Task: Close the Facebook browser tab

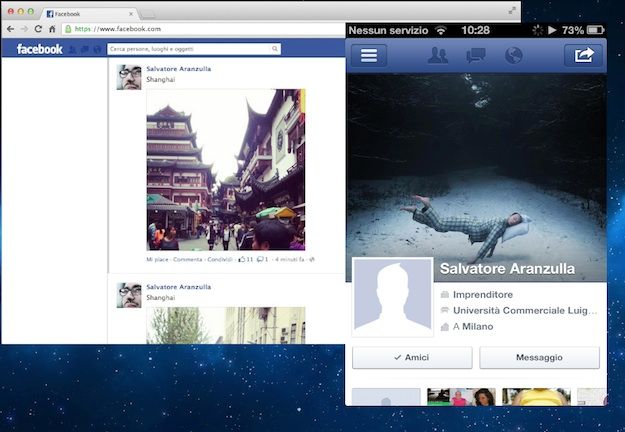Action: 131,14
